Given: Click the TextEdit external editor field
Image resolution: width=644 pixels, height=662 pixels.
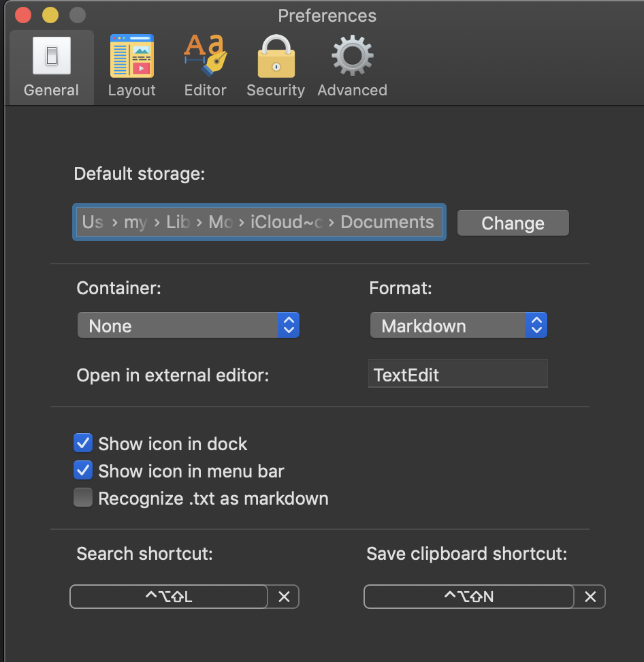Looking at the screenshot, I should 458,374.
